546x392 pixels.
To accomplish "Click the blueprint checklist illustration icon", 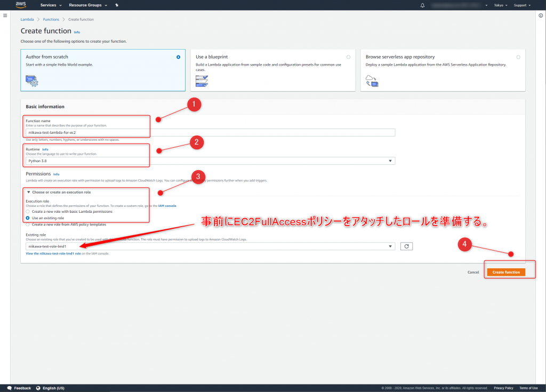I will 202,81.
